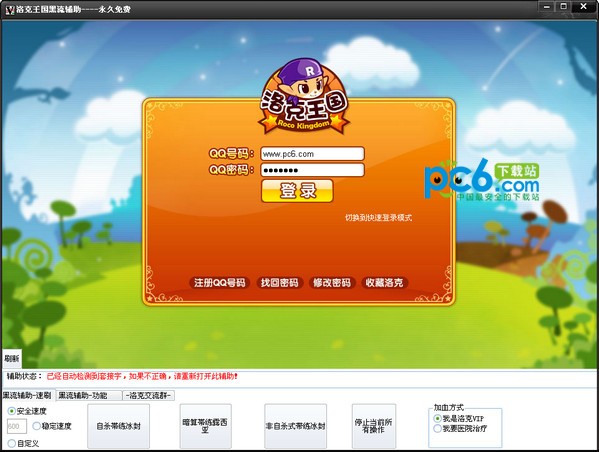Click the yellow 登录 login button
This screenshot has height=452, width=599.
pyautogui.click(x=297, y=191)
